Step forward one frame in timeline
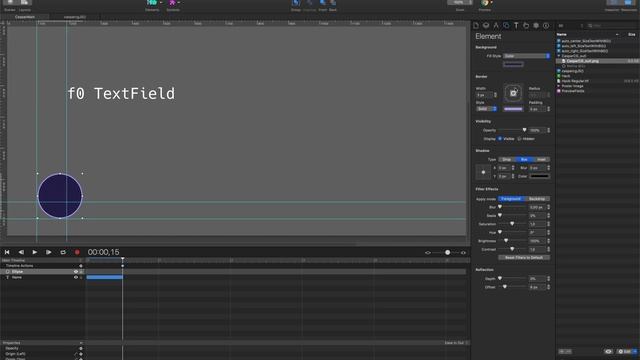The width and height of the screenshot is (640, 360). coord(49,252)
